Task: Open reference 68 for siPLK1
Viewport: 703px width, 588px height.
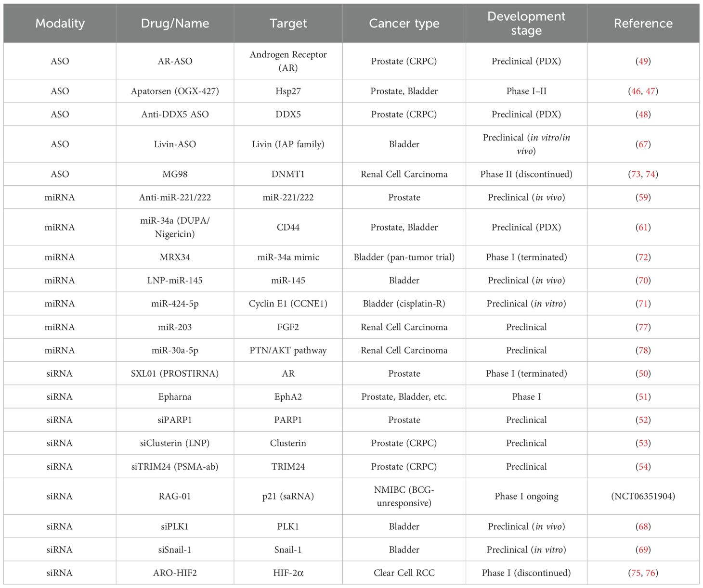Action: [643, 526]
